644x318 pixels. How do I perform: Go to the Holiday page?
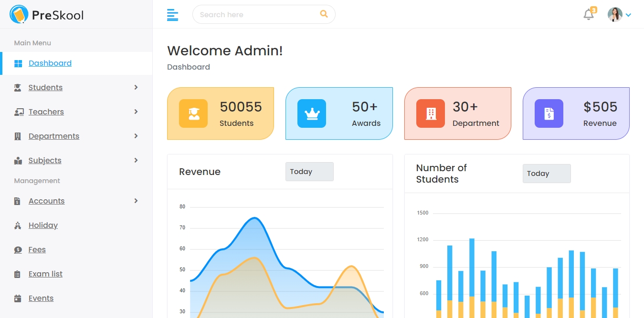coord(43,226)
